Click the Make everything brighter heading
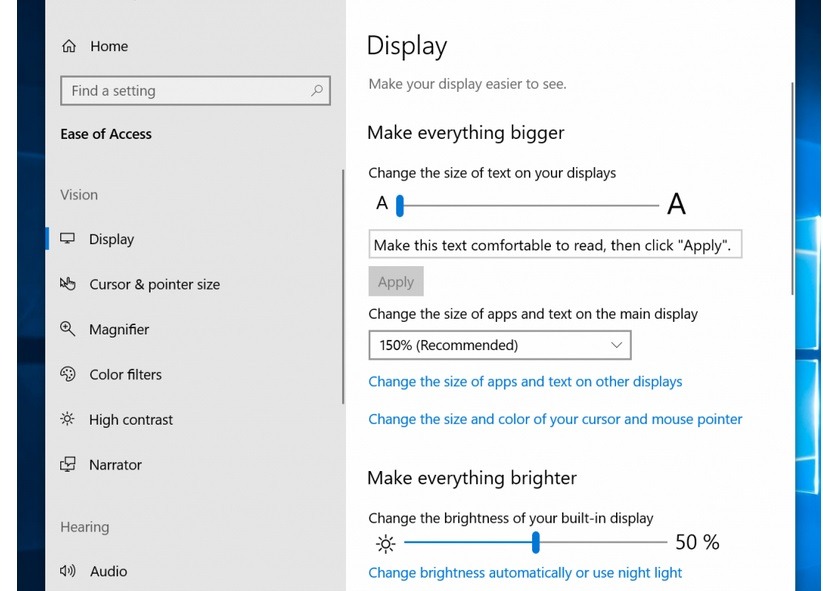 (x=472, y=478)
